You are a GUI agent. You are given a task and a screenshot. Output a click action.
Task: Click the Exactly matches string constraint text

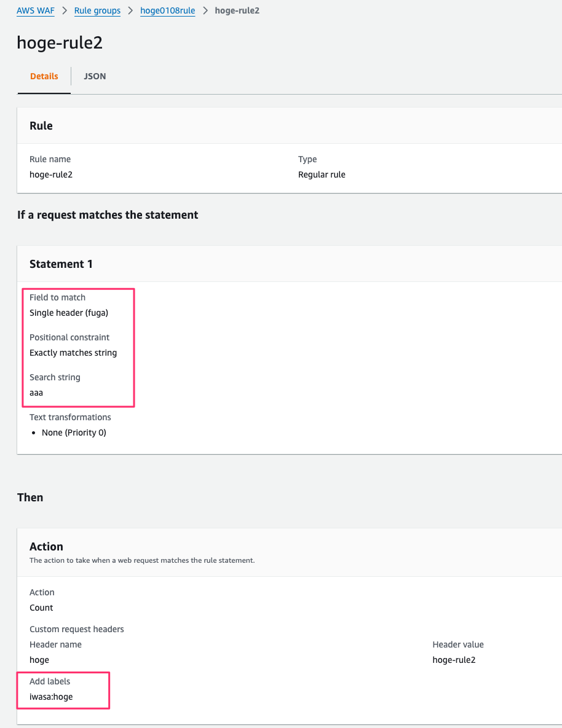pos(73,353)
